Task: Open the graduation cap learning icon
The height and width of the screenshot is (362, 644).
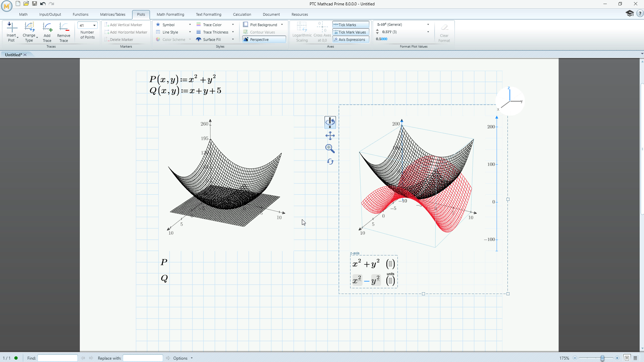Action: click(x=630, y=13)
